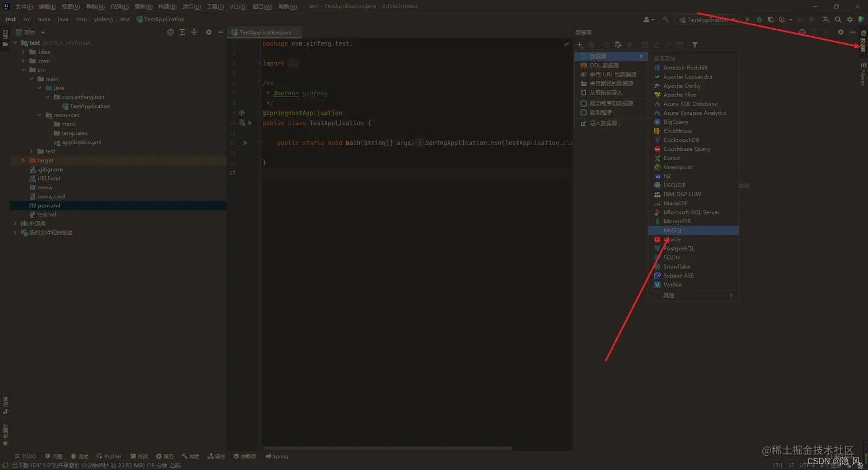Open the database query console icon

pos(618,45)
